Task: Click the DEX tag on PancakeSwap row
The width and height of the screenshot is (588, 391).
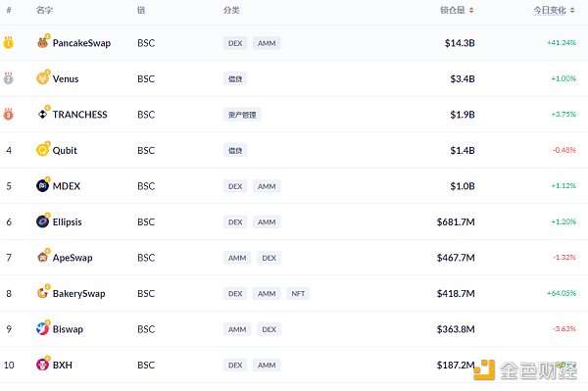Action: (x=235, y=43)
